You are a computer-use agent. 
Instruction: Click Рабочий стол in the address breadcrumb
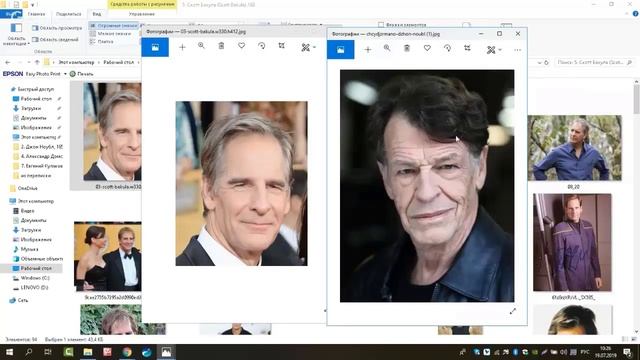pos(119,62)
